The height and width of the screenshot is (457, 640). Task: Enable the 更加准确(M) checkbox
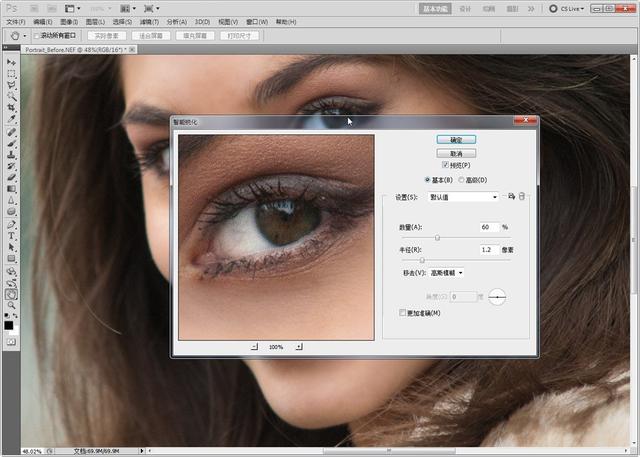pyautogui.click(x=403, y=313)
